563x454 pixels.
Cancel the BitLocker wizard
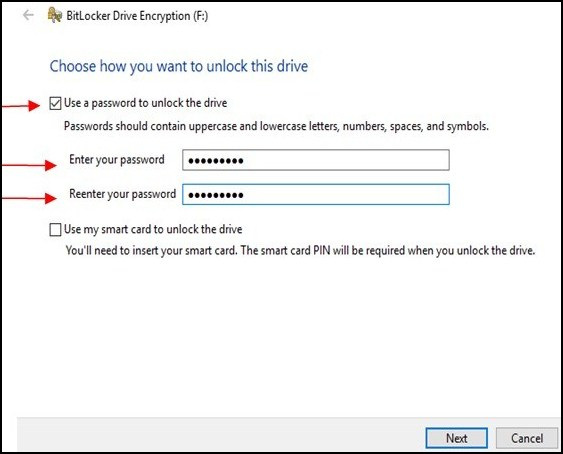pyautogui.click(x=527, y=438)
